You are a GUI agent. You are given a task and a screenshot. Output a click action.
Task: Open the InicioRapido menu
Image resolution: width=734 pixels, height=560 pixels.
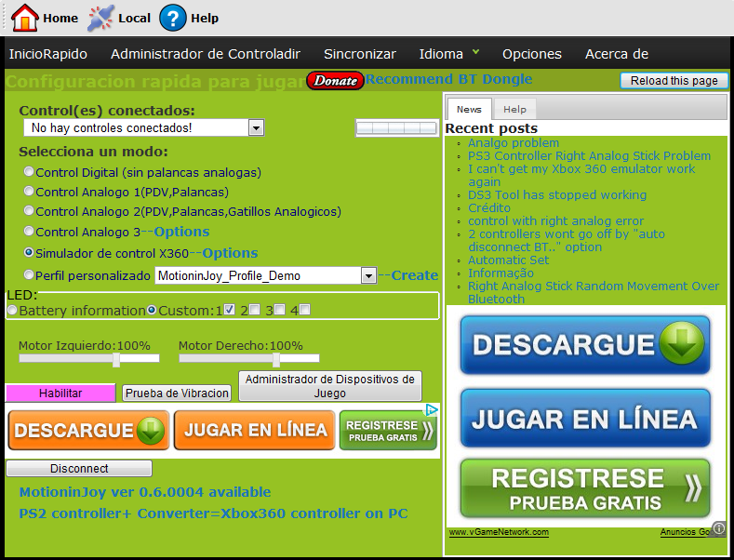coord(47,54)
